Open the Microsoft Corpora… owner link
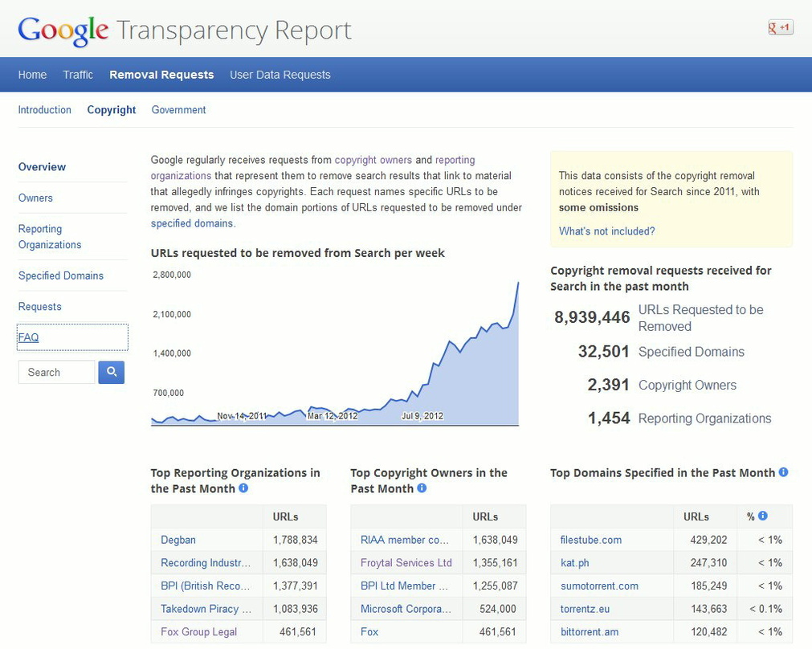Image resolution: width=812 pixels, height=649 pixels. pos(406,609)
